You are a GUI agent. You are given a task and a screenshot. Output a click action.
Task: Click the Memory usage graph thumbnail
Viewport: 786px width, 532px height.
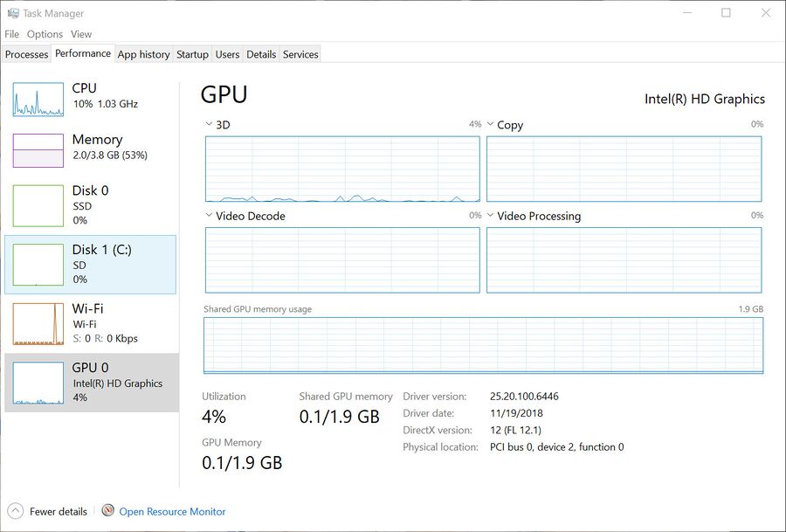click(x=38, y=150)
